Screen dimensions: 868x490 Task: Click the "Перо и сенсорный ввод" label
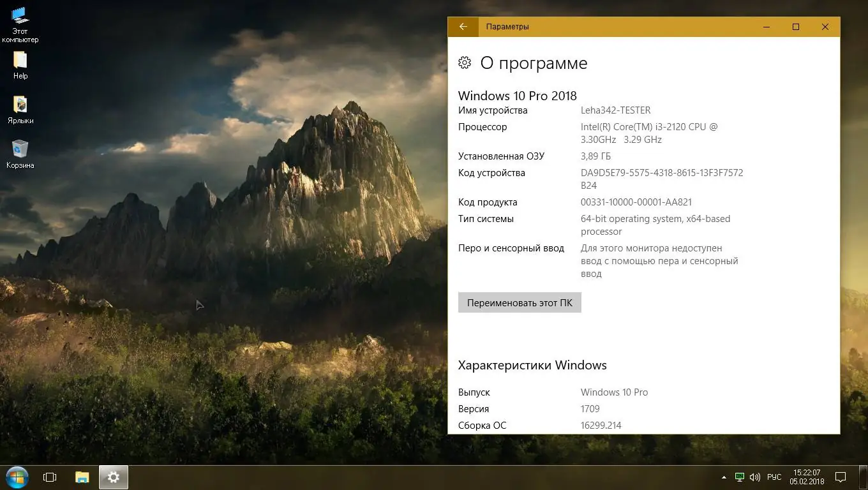(x=511, y=248)
